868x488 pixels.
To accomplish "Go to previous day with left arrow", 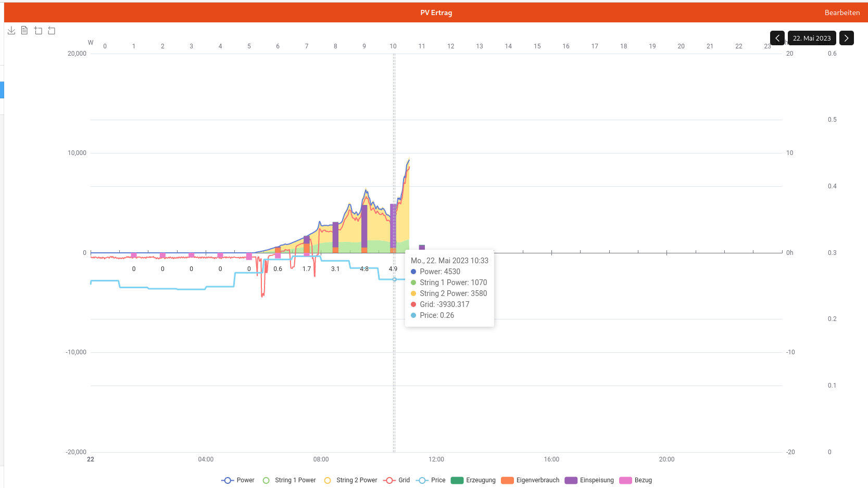I will 777,38.
